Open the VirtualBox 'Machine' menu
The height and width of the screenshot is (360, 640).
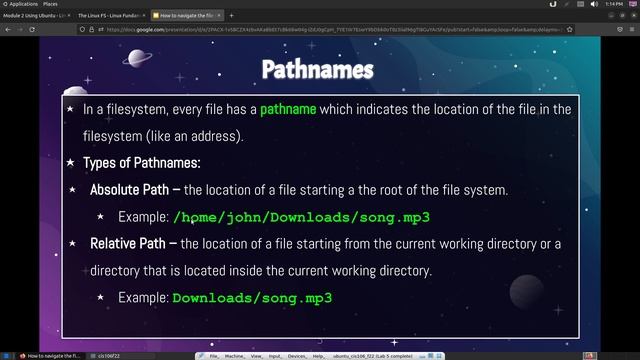tap(234, 356)
